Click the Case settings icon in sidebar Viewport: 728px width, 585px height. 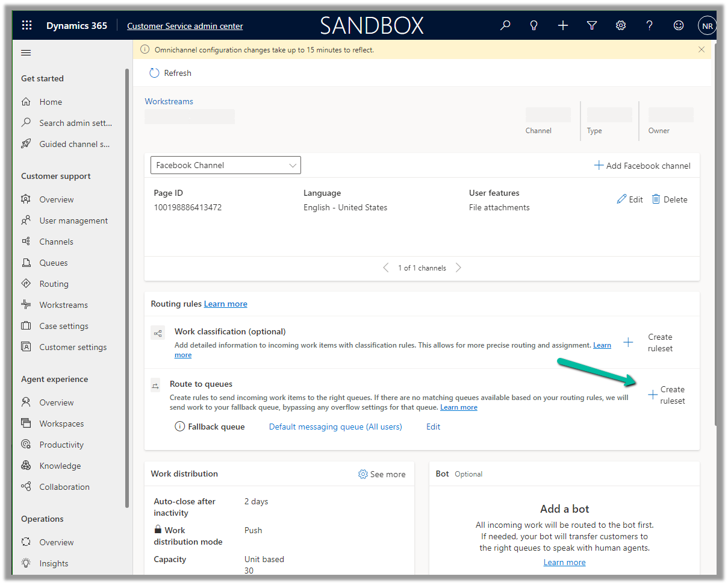pyautogui.click(x=26, y=326)
